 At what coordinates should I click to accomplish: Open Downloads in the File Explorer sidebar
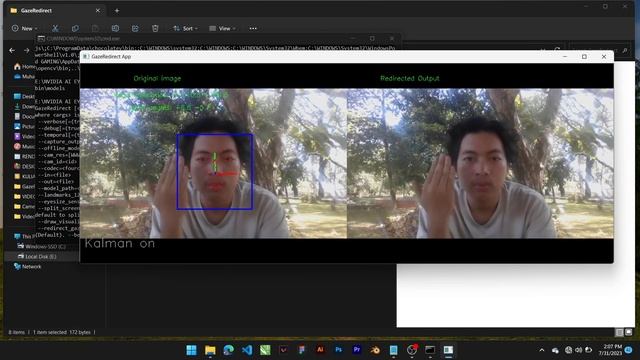point(24,107)
